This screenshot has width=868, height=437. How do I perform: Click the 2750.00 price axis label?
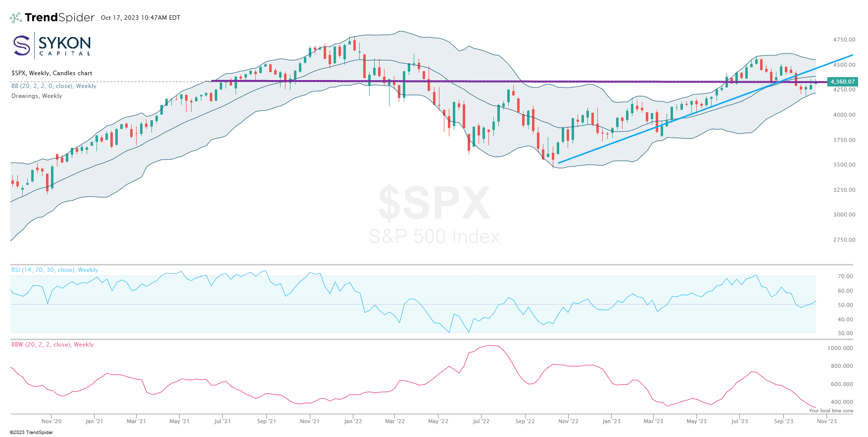point(844,240)
